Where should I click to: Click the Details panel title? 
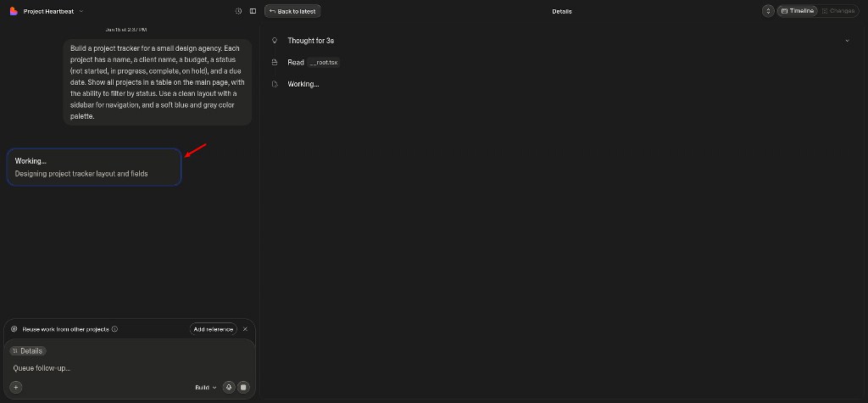562,11
